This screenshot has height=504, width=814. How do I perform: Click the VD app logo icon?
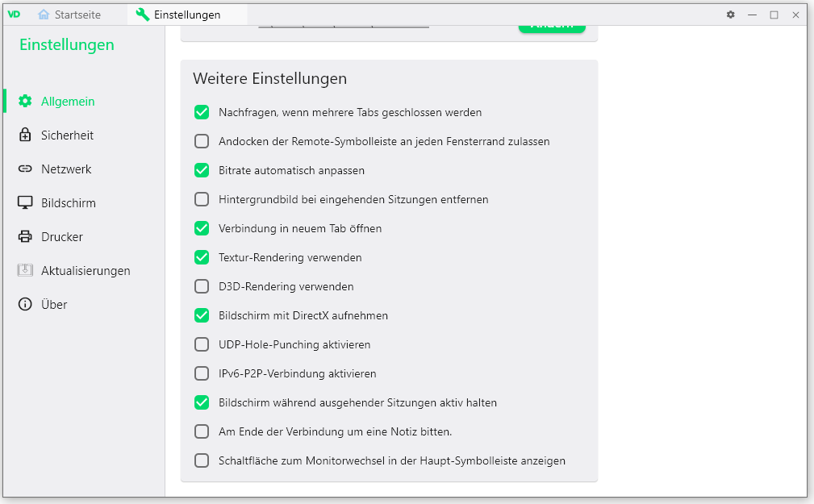coord(14,14)
